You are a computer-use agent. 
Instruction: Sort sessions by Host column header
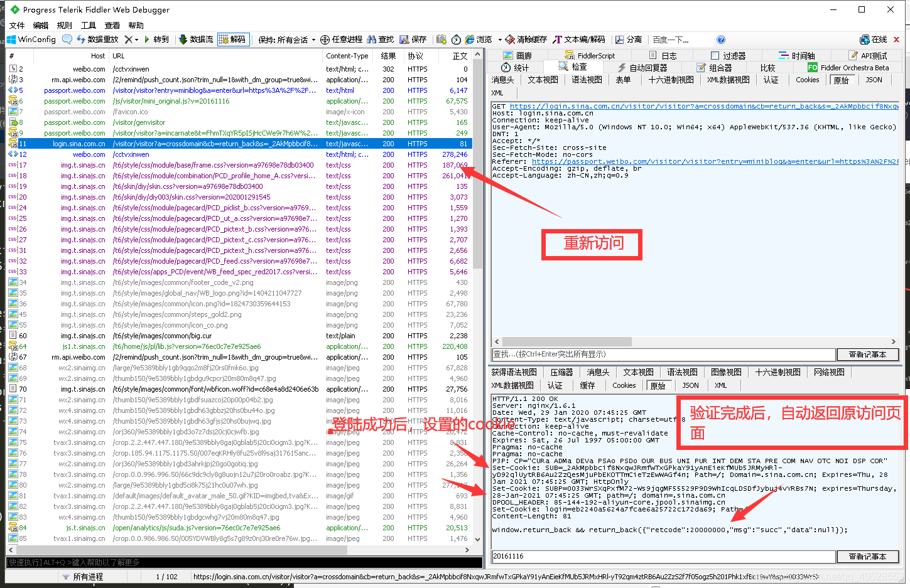(98, 56)
